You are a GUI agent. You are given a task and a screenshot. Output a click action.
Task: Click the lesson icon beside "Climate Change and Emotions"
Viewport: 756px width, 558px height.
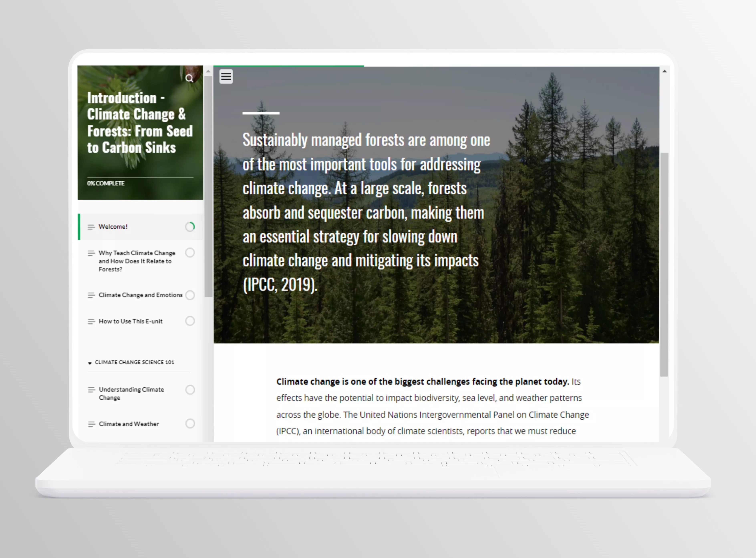92,295
